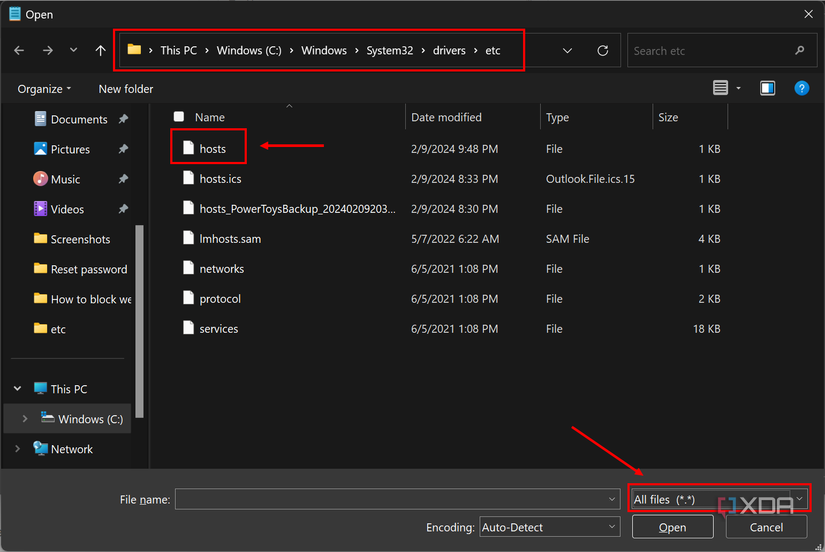Go back with the left arrow button
Viewport: 825px width, 552px height.
19,51
